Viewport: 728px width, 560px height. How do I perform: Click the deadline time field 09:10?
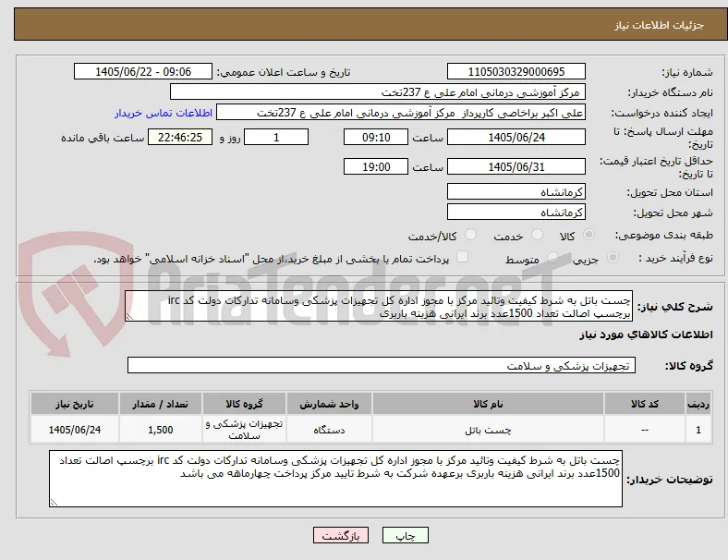tap(376, 137)
